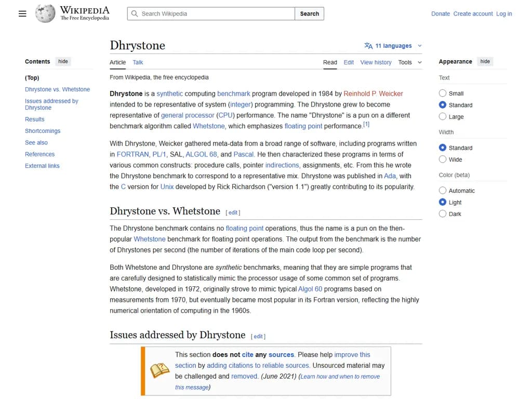
Task: Open footnote reference [1]
Action: [366, 125]
